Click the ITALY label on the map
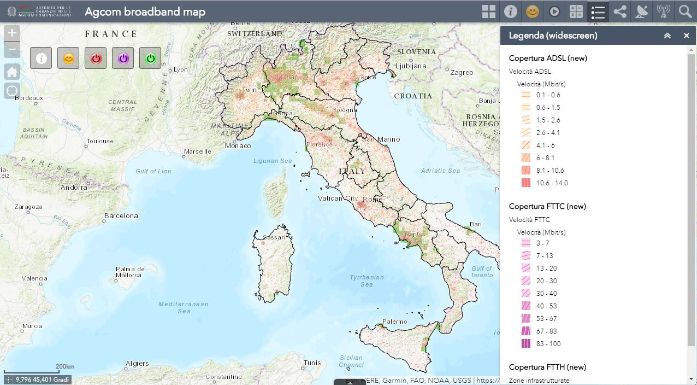Viewport: 697px width, 385px height. 352,171
